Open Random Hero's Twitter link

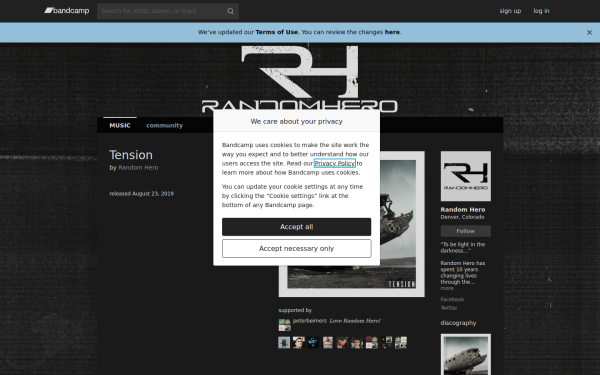pyautogui.click(x=449, y=308)
